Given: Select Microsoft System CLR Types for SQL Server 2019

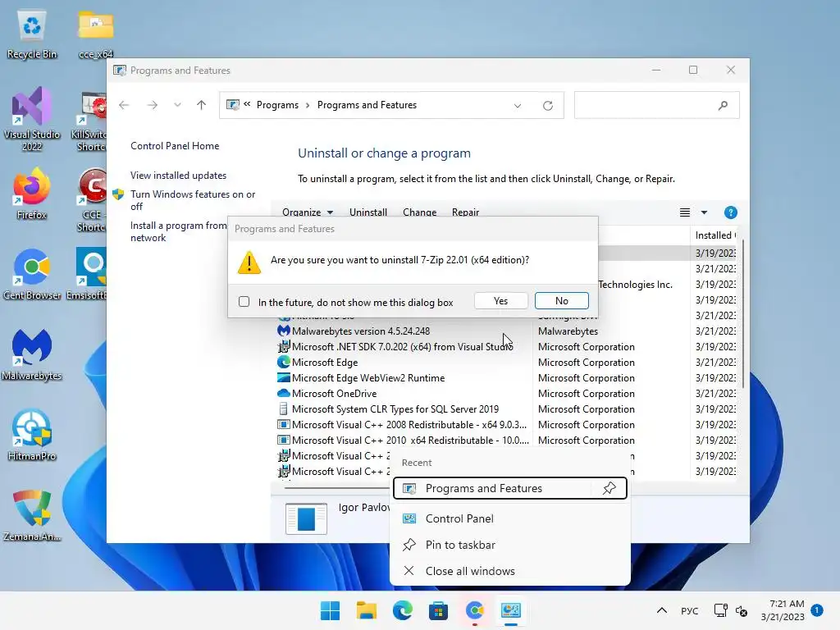Looking at the screenshot, I should [506, 409].
